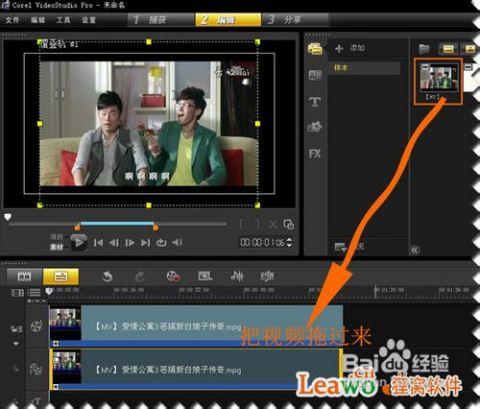Click the top-middle yellow overlay handle
The width and height of the screenshot is (480, 409).
coord(149,42)
